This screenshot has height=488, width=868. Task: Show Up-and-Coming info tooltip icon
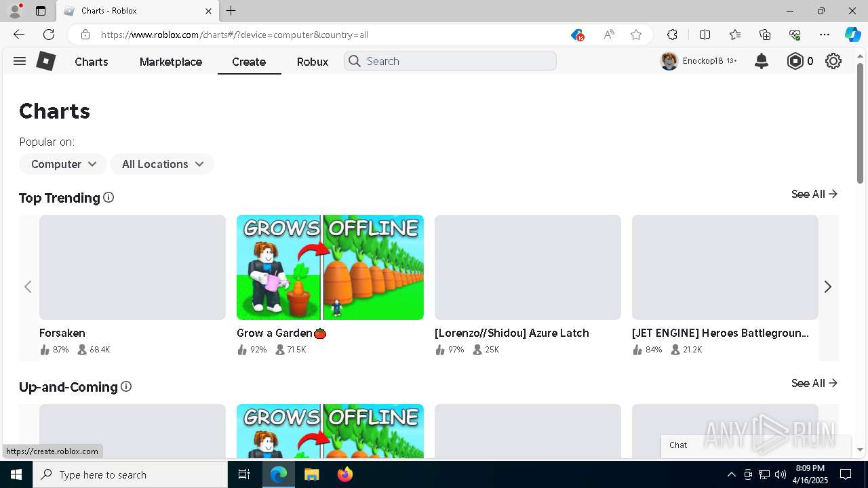pyautogui.click(x=126, y=386)
